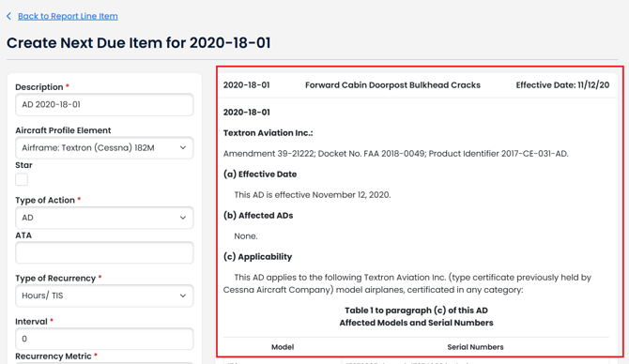Click the AD number 2020-18-01 in document header
Screen dimensions: 629x364
coord(246,85)
